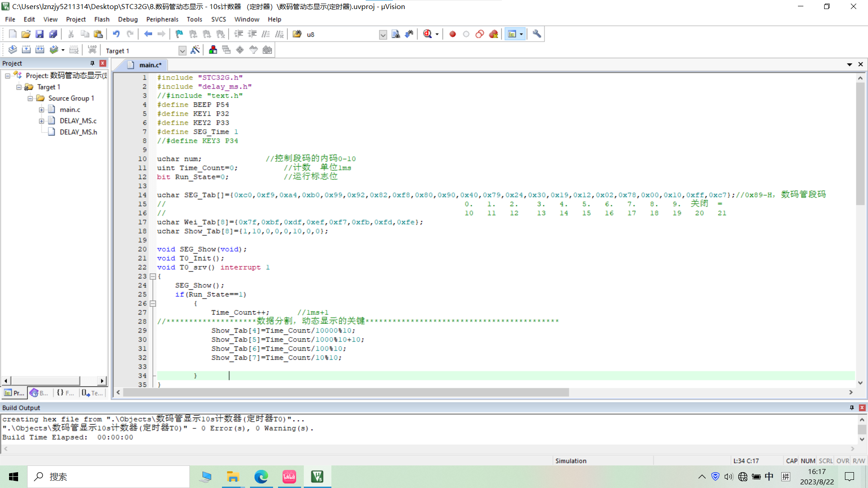Open the u8 find combo dropdown
Image resolution: width=868 pixels, height=488 pixels.
pos(383,34)
